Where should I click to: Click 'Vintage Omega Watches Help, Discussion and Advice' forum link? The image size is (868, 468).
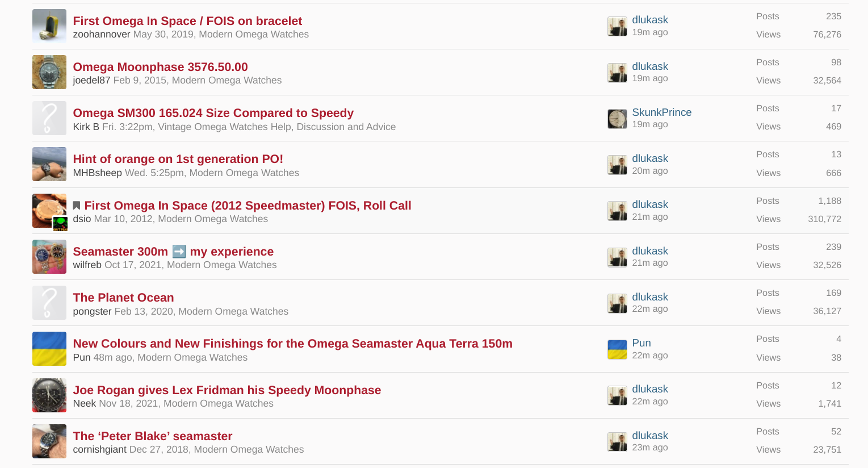click(x=276, y=127)
